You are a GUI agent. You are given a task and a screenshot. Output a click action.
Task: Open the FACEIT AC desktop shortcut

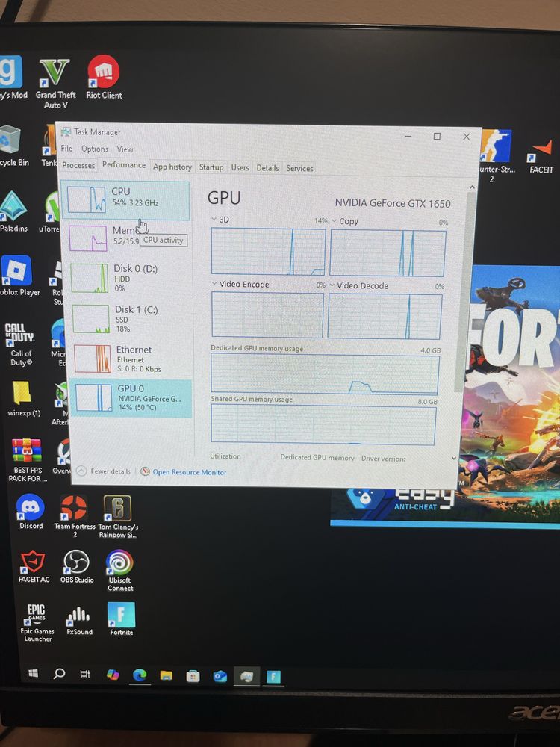point(34,566)
